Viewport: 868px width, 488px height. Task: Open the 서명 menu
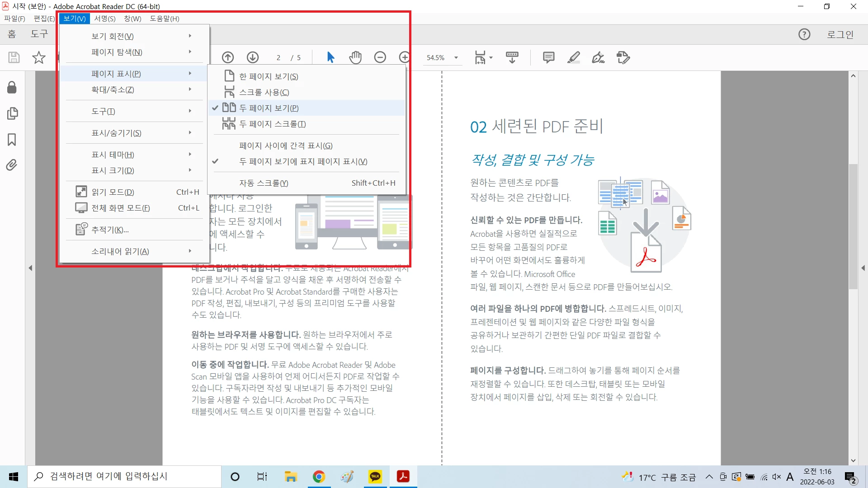(x=104, y=19)
